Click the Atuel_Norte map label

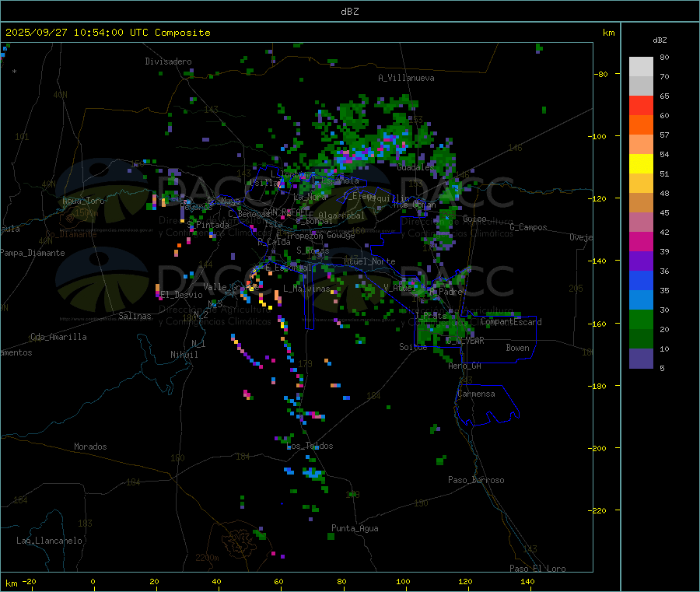point(369,261)
